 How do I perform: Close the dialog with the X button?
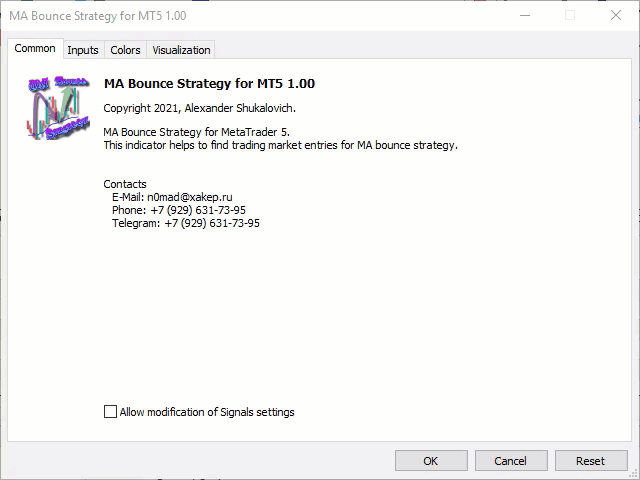click(x=616, y=16)
